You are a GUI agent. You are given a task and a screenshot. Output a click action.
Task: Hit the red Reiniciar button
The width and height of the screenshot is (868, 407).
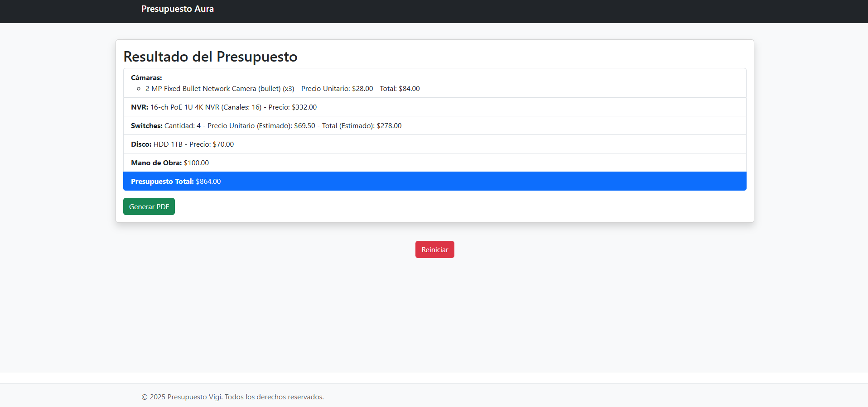click(x=434, y=249)
